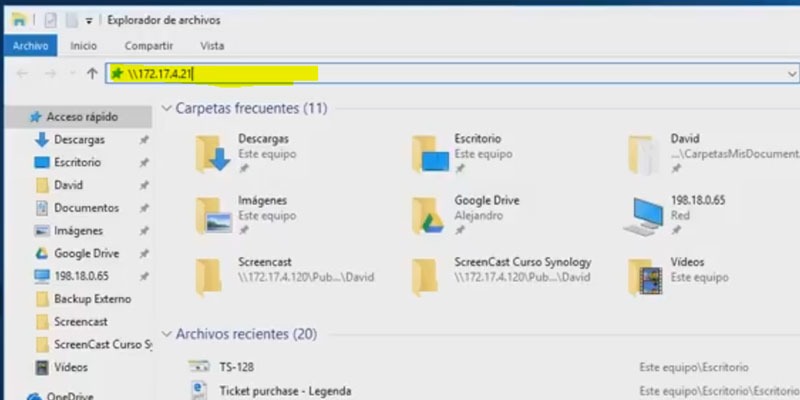The width and height of the screenshot is (800, 400).
Task: Select the TS-128 recent file
Action: tap(236, 367)
